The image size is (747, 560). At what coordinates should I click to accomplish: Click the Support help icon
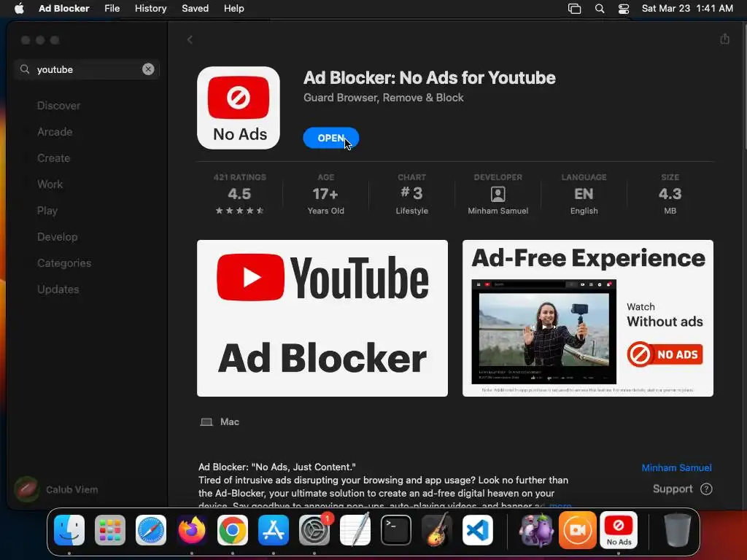[x=706, y=489]
